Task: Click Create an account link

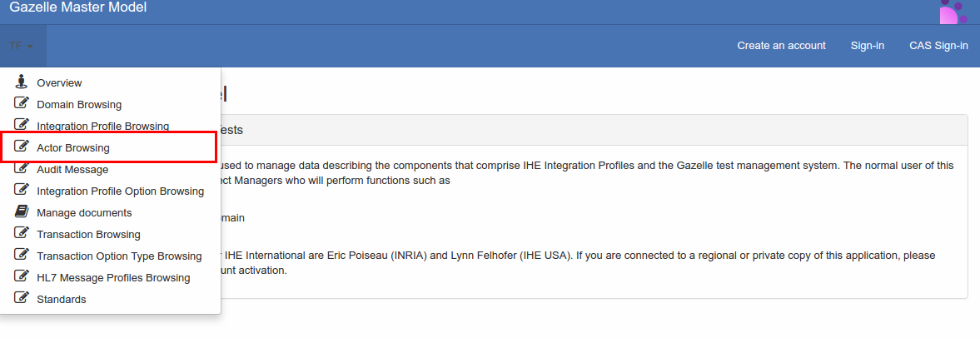Action: 781,46
